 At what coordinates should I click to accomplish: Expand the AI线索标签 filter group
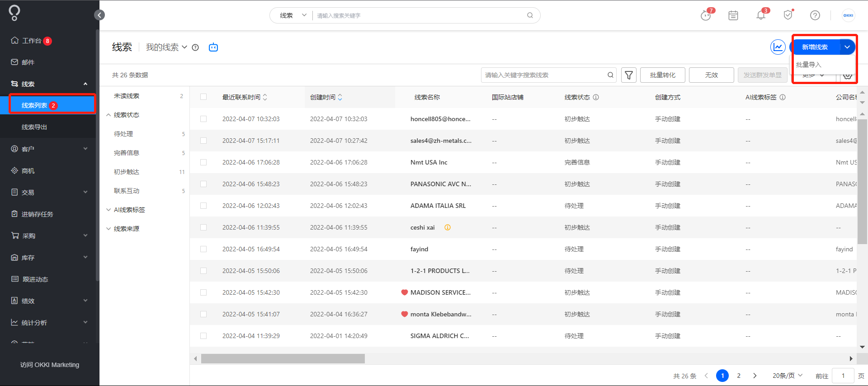point(108,210)
